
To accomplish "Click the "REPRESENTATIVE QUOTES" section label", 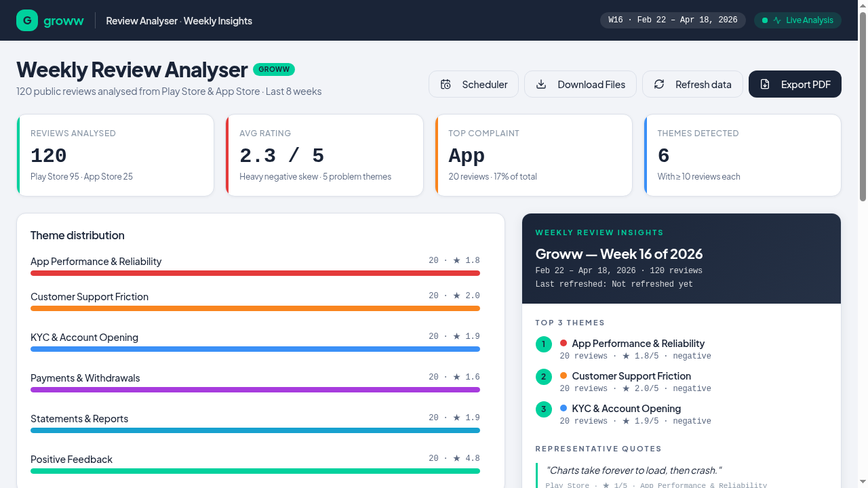I will 599,449.
